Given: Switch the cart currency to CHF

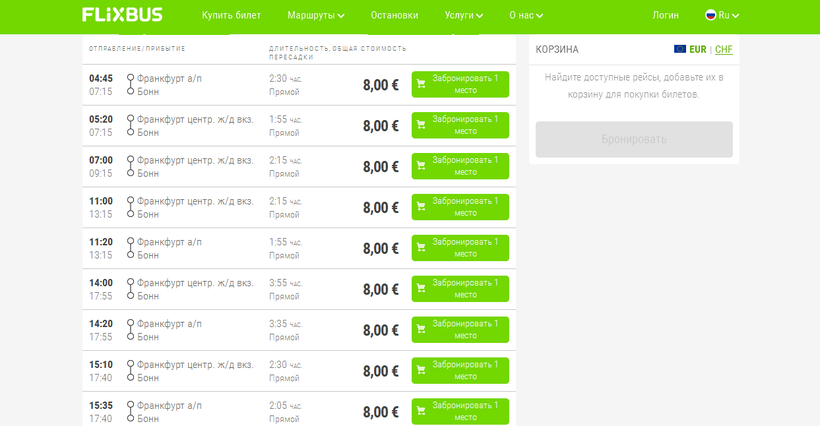Looking at the screenshot, I should [x=723, y=49].
